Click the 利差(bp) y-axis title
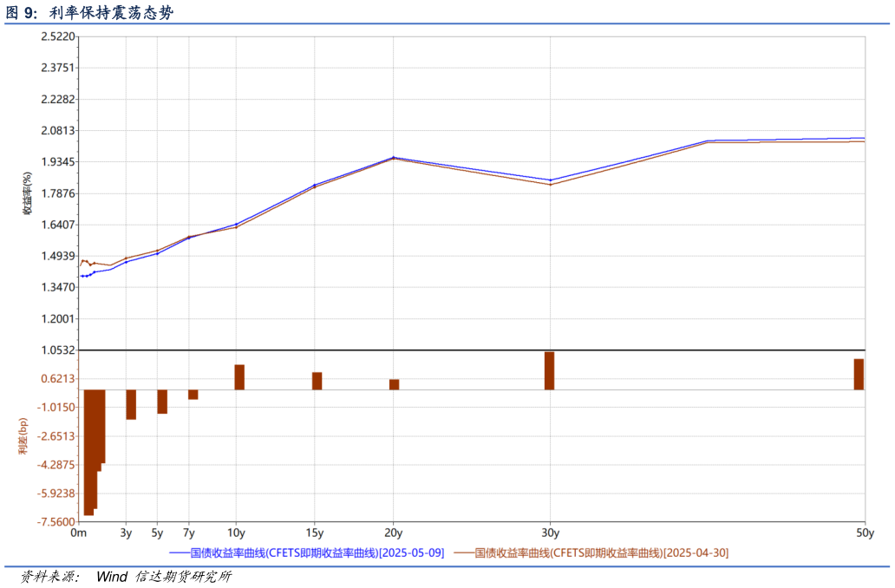Screen dimensions: 895x588 [23, 436]
